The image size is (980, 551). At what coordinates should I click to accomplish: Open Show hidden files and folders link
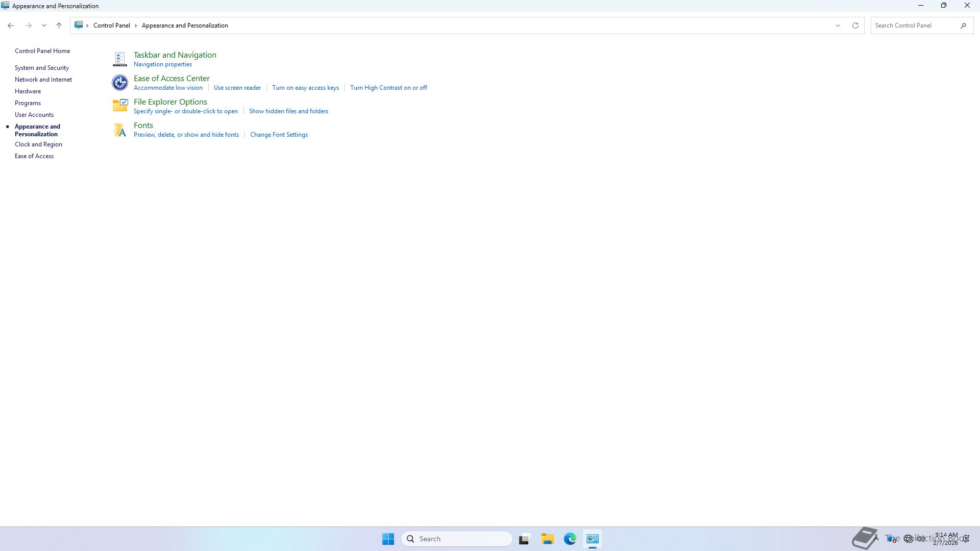tap(288, 111)
